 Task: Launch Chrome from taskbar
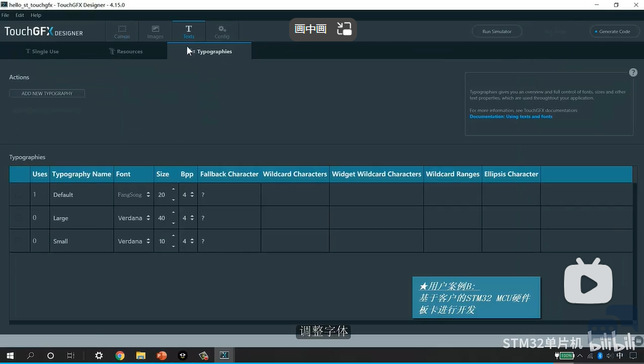click(120, 355)
